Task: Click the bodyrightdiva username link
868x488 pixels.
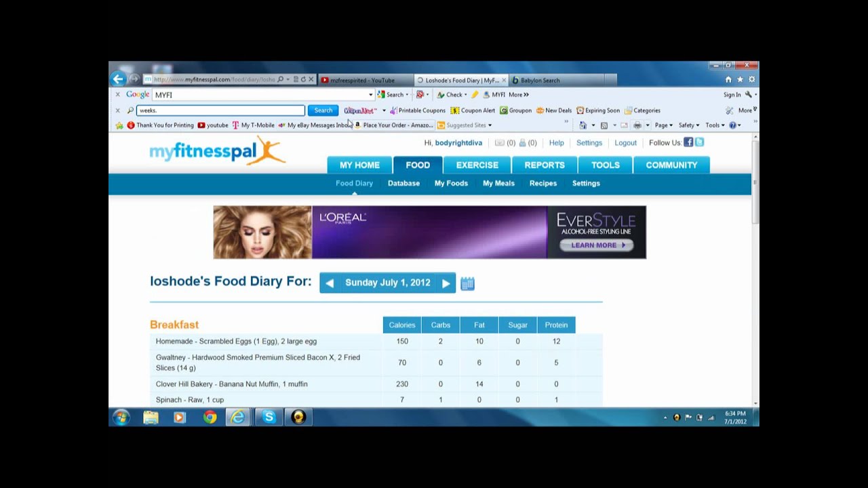Action: 458,143
